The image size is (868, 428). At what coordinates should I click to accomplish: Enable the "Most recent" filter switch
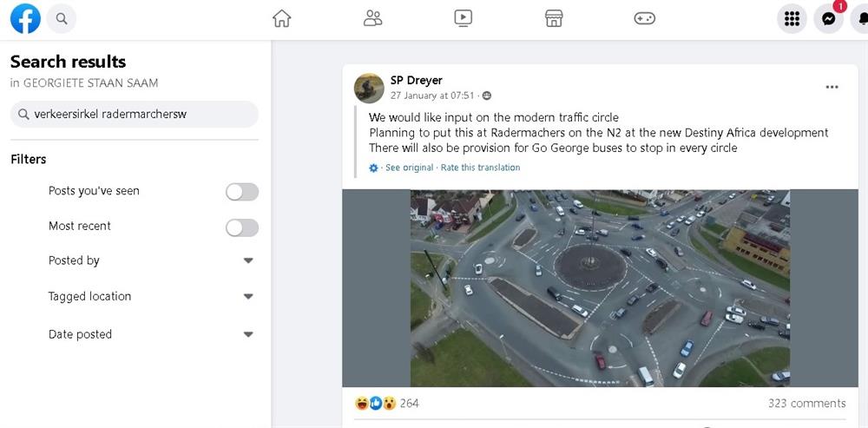click(x=242, y=227)
